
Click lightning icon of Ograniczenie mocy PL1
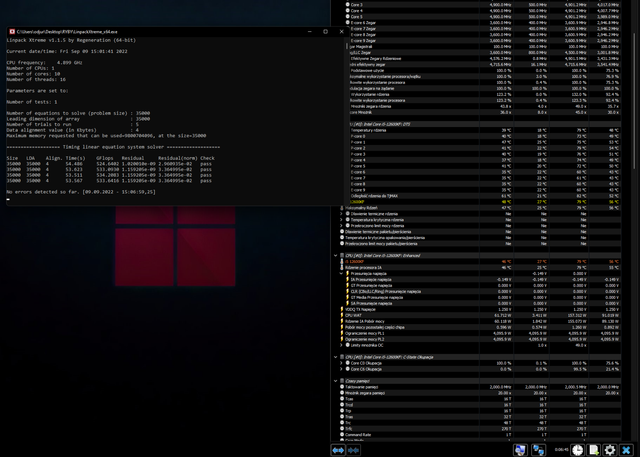pyautogui.click(x=342, y=333)
